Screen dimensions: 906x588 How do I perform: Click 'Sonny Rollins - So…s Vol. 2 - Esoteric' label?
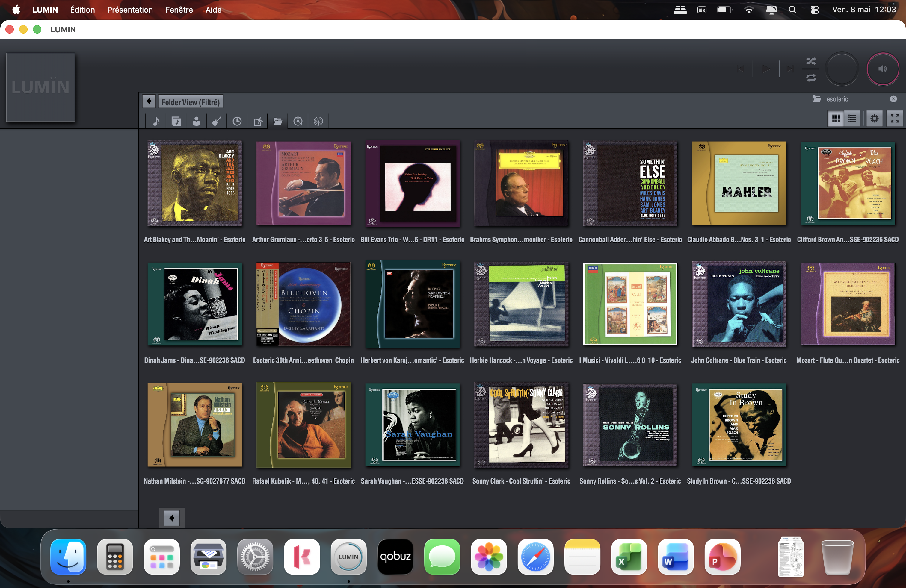click(x=630, y=481)
